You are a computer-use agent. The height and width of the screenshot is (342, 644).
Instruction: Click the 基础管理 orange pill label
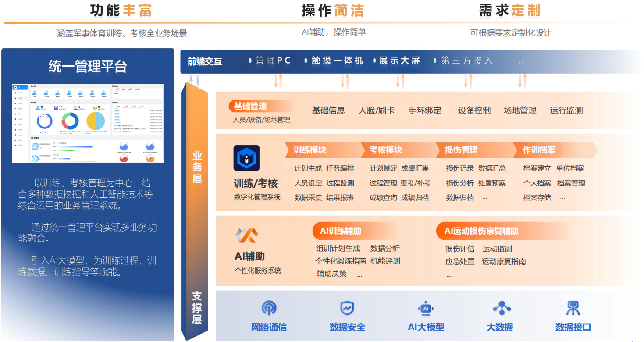pos(251,106)
